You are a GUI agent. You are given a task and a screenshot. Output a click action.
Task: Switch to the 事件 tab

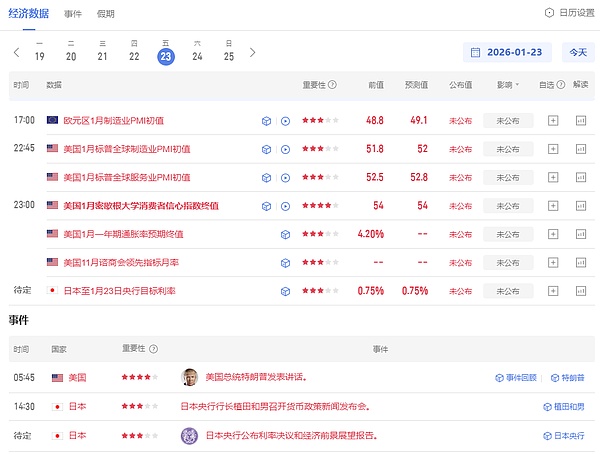[73, 14]
